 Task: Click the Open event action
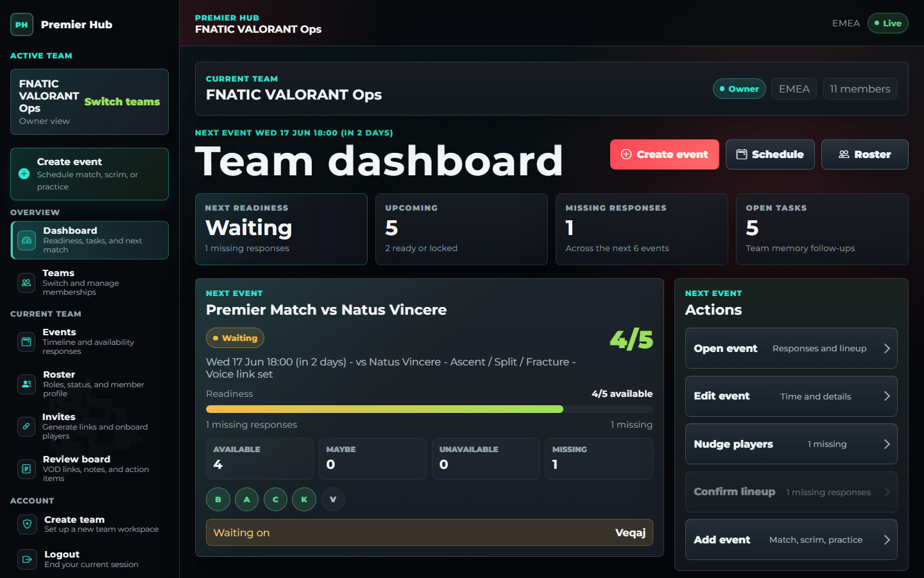791,348
